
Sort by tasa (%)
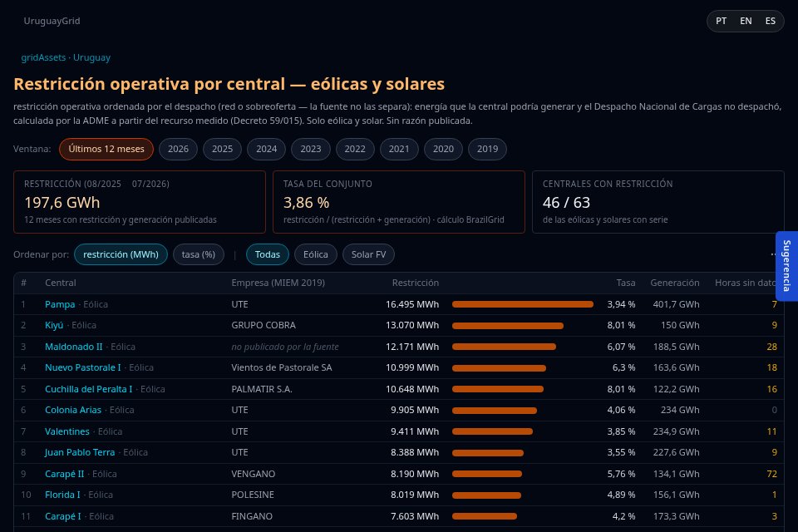pos(199,254)
